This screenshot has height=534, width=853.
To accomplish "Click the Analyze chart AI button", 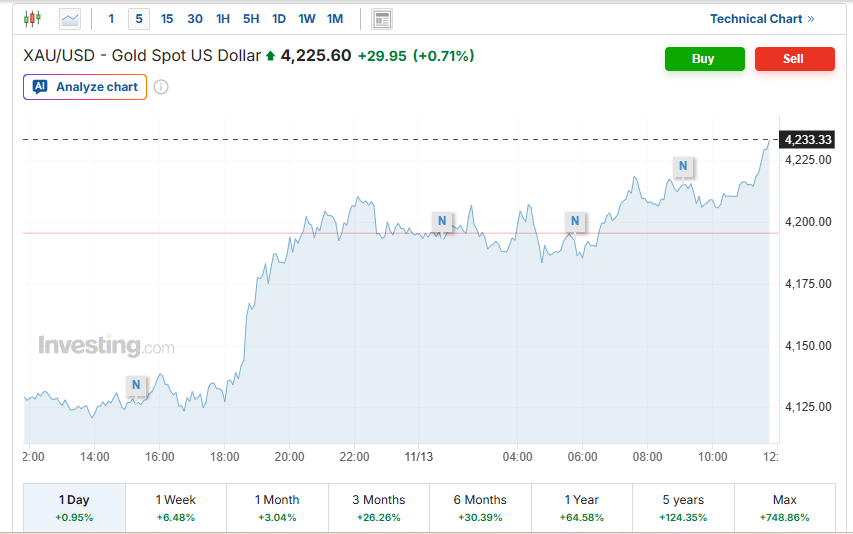I will pos(85,87).
